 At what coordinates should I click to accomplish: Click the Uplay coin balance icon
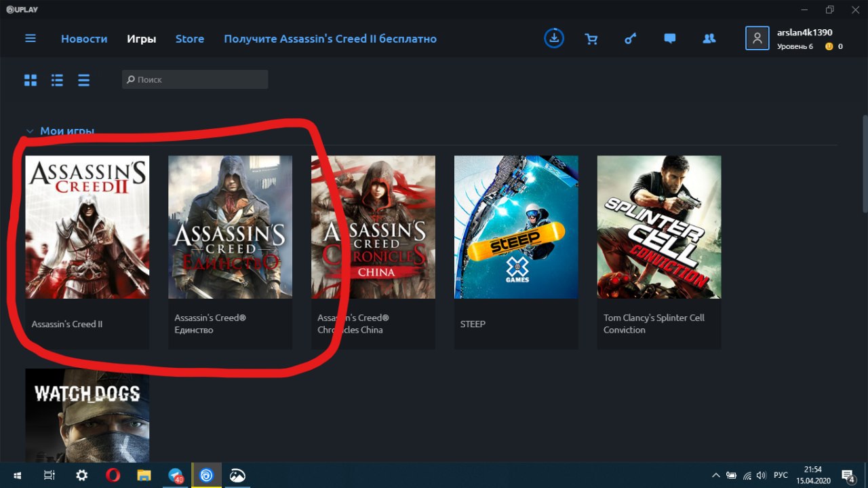[829, 47]
